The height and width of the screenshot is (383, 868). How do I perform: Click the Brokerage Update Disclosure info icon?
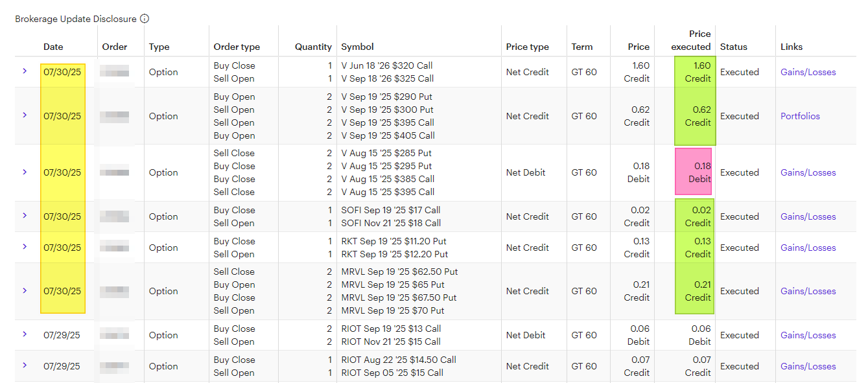tap(145, 19)
